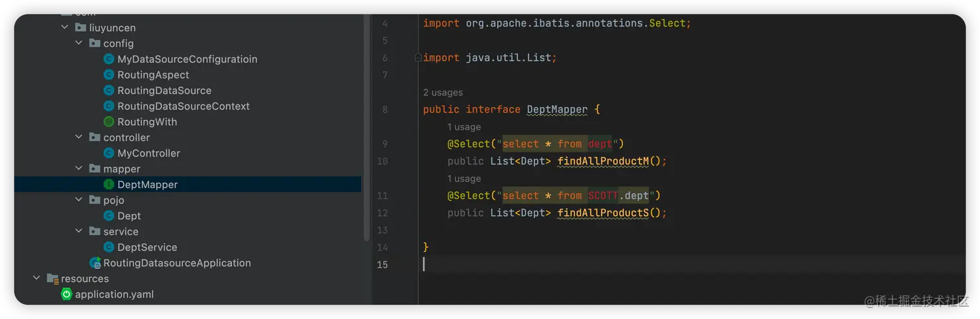Open RoutingDataSource in the project tree

[164, 90]
